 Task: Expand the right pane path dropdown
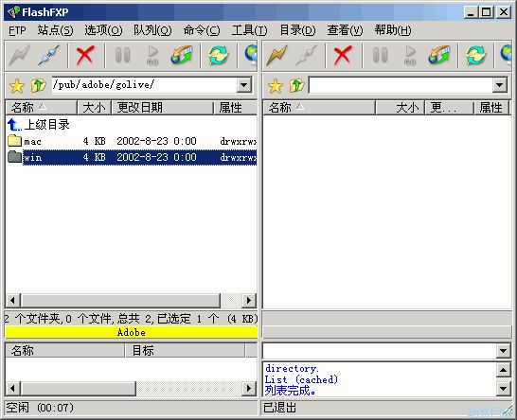click(x=500, y=85)
